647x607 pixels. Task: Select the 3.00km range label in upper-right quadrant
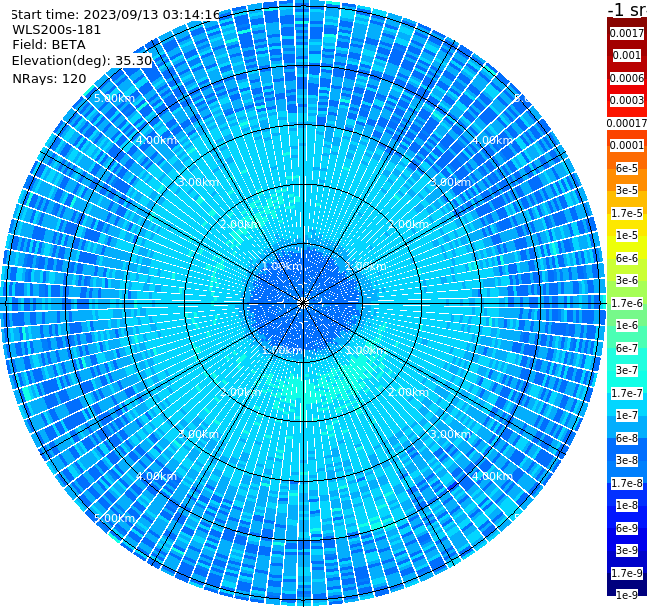tap(450, 182)
